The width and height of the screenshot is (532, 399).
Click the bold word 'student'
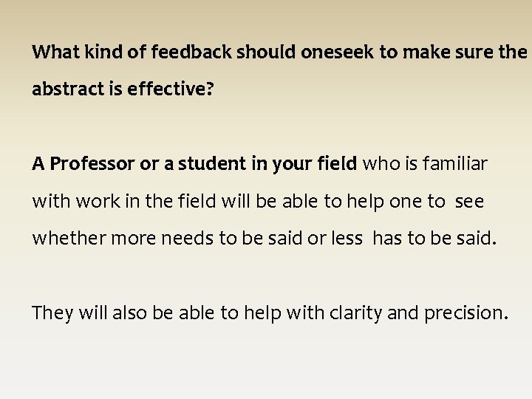[x=212, y=163]
